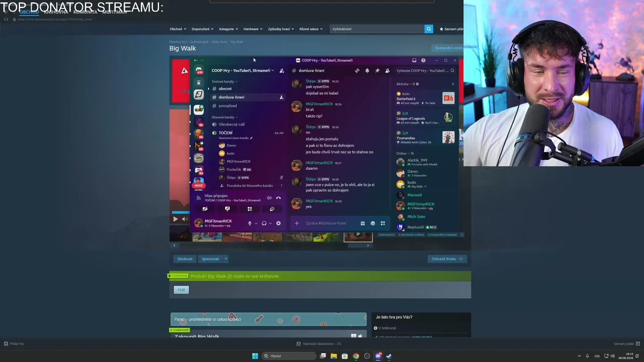Add an attachment with the plus button
The image size is (644, 362).
[x=297, y=223]
